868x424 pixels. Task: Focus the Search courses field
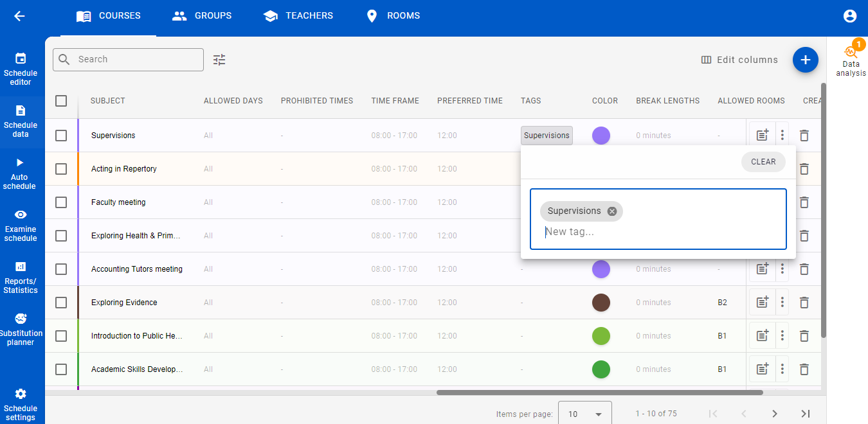pyautogui.click(x=129, y=60)
